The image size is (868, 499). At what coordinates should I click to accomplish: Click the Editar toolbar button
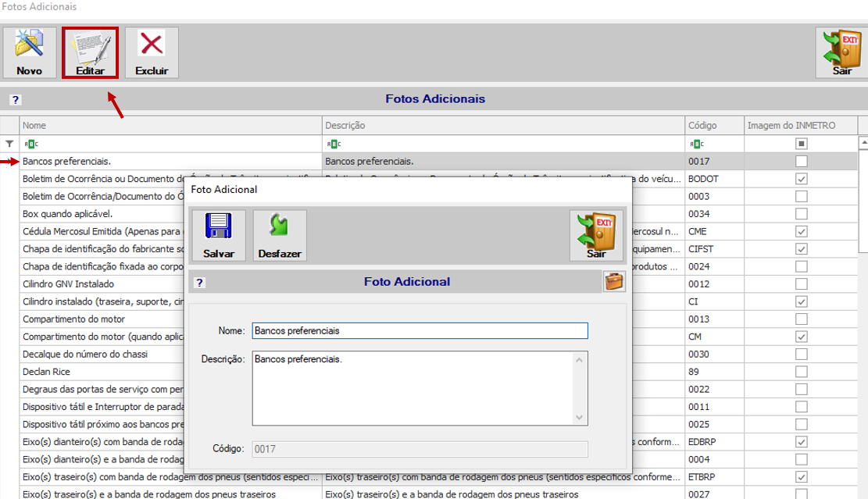click(x=90, y=52)
